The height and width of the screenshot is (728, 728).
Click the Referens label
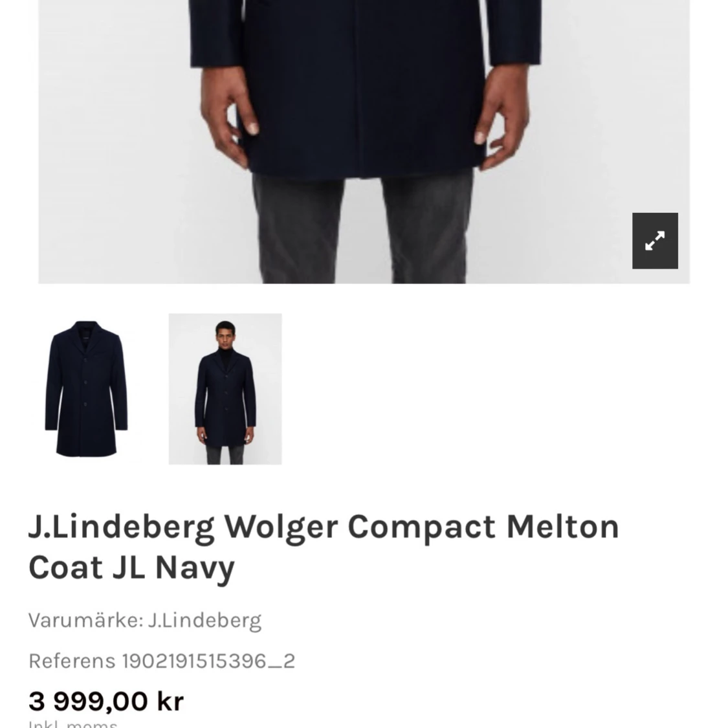click(x=72, y=661)
